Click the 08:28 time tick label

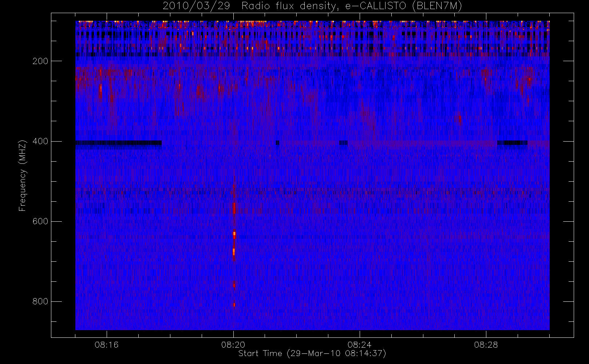coord(486,345)
